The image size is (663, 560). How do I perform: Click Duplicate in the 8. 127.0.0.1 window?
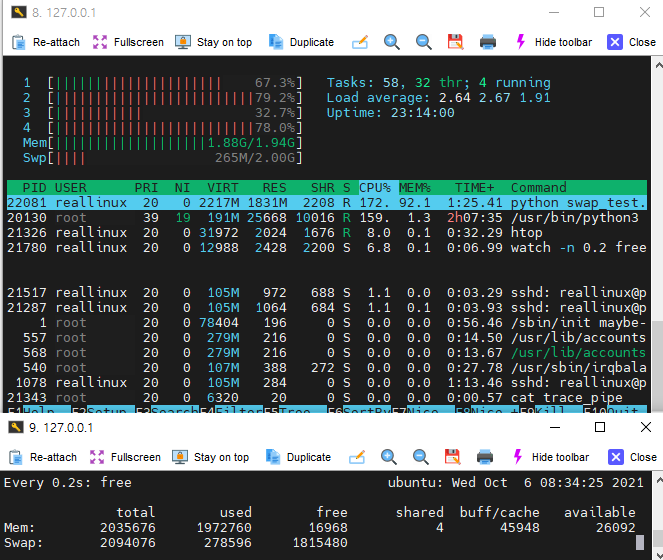click(301, 42)
